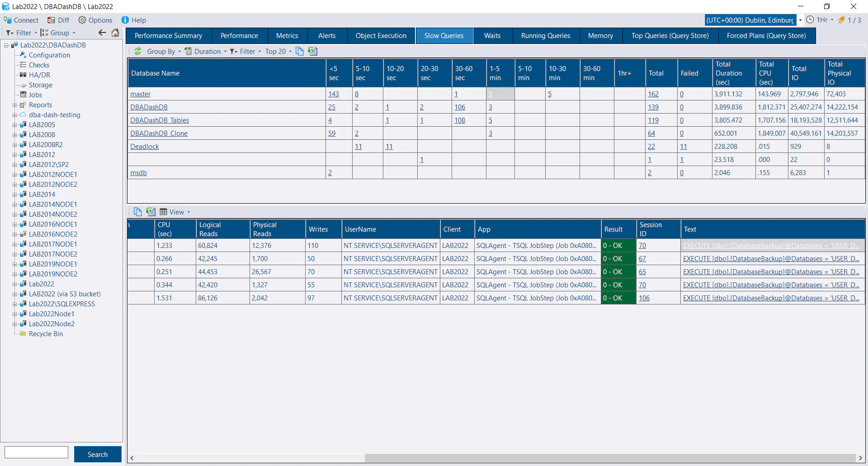Export the query detail grid to Excel

click(151, 212)
